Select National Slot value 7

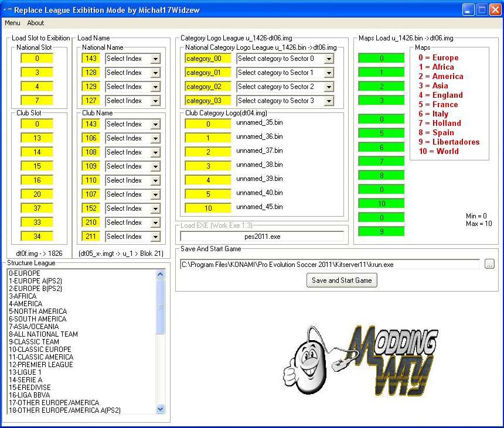(x=36, y=100)
